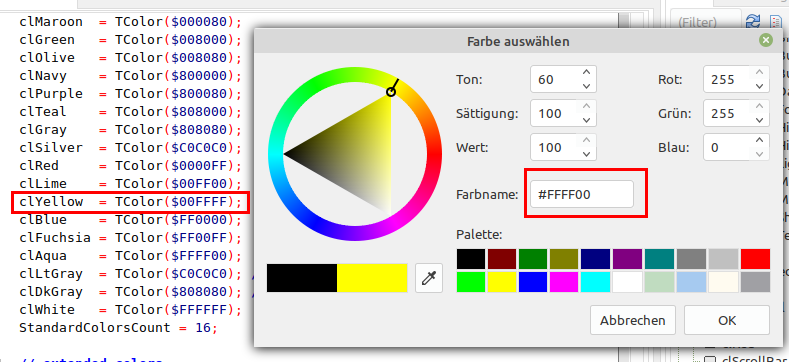Click the Farbname field with #FFFF00
This screenshot has width=789, height=362.
pos(582,194)
